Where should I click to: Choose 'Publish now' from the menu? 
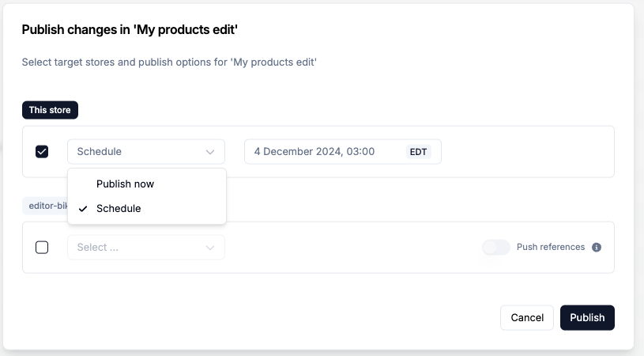click(125, 184)
